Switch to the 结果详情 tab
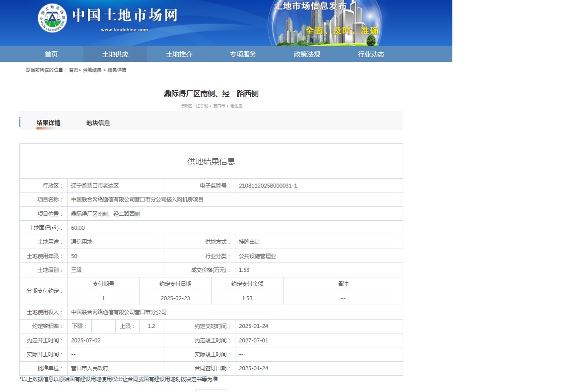This screenshot has width=572, height=392. click(x=49, y=123)
